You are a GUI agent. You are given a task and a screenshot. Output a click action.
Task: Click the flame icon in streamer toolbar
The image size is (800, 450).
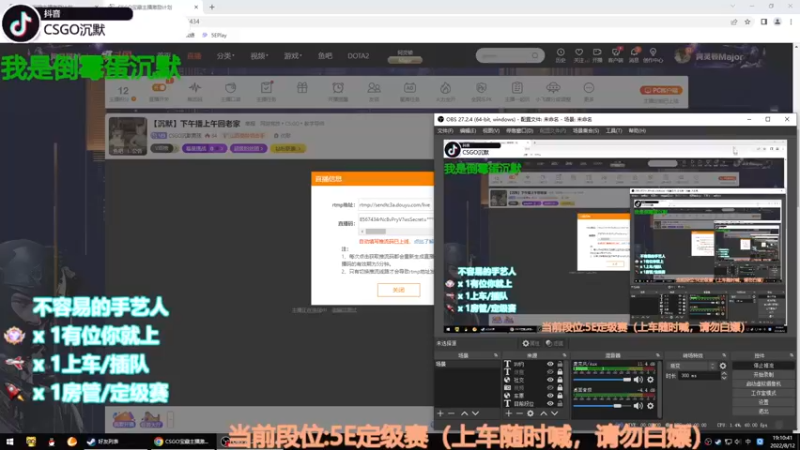pos(445,88)
